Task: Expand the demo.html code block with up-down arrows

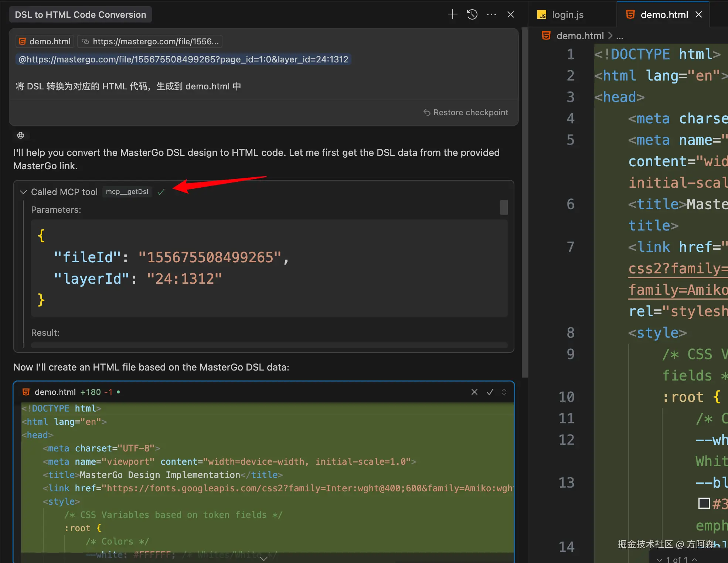Action: click(x=504, y=392)
